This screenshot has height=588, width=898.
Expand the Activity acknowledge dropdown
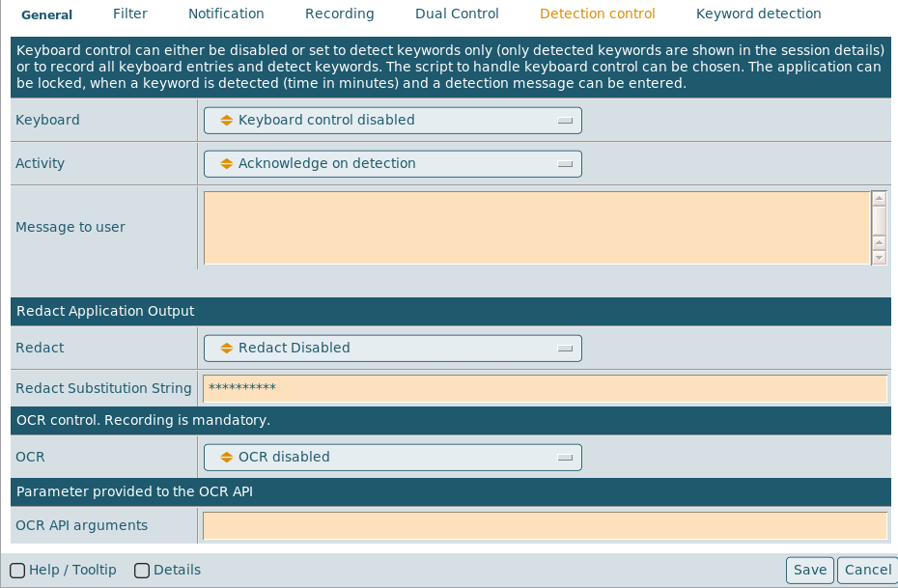392,164
